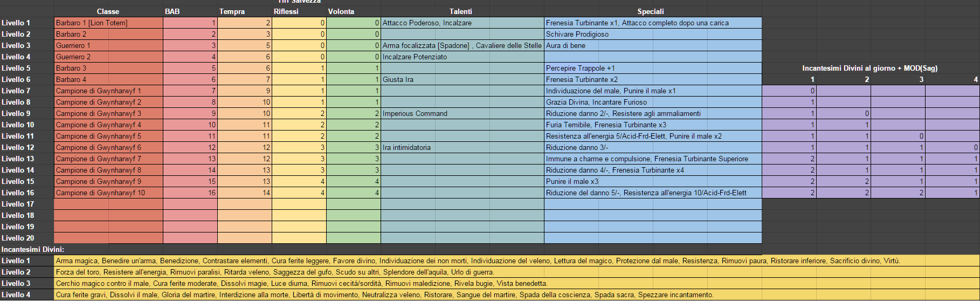Select the 'Punire il male x3' cell
Image resolution: width=980 pixels, height=301 pixels.
tap(653, 181)
